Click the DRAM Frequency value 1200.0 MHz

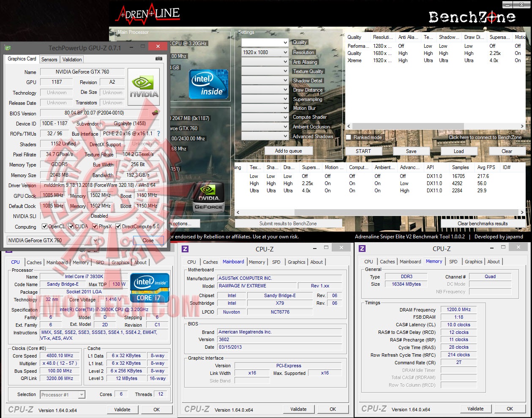pos(459,309)
